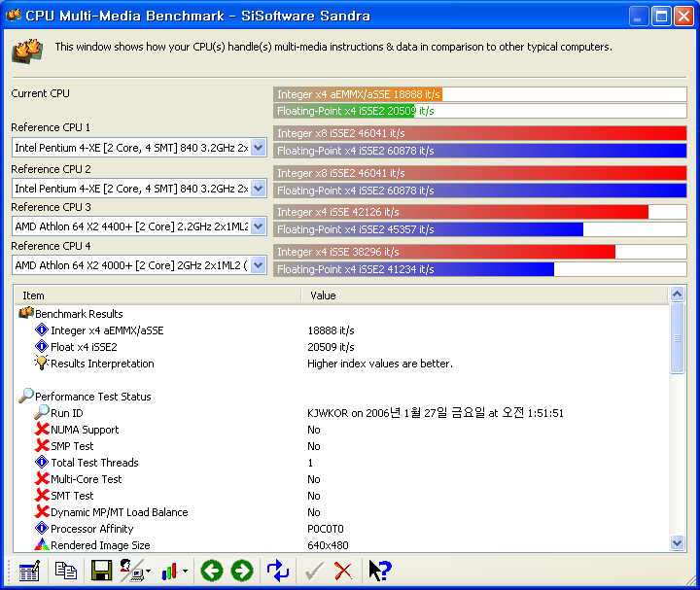This screenshot has height=590, width=700.
Task: Open the bar chart icon's dropdown arrow
Action: [x=185, y=571]
